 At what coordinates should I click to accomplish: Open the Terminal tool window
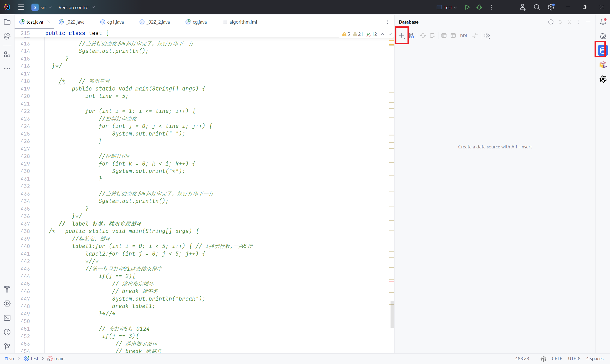click(7, 318)
